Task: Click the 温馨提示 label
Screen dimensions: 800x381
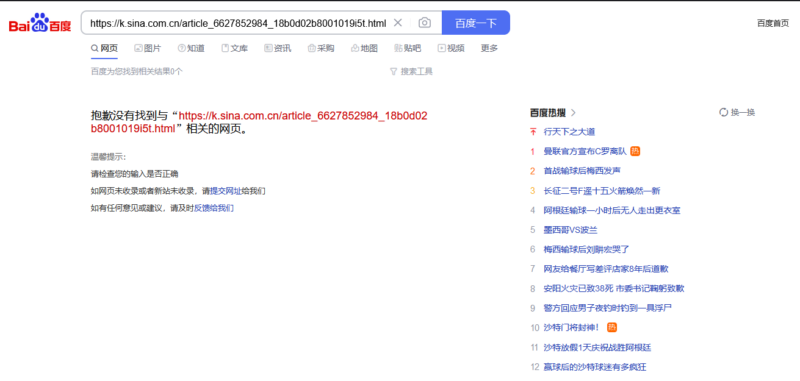Action: tap(108, 157)
